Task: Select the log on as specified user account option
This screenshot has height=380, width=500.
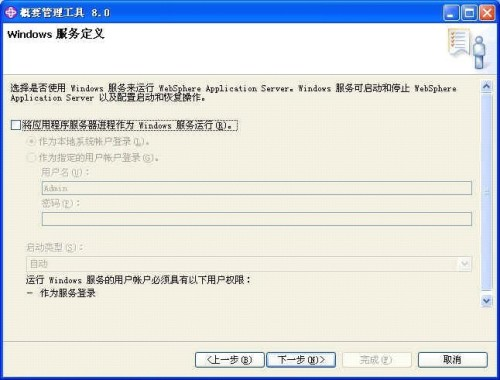Action: (x=31, y=157)
